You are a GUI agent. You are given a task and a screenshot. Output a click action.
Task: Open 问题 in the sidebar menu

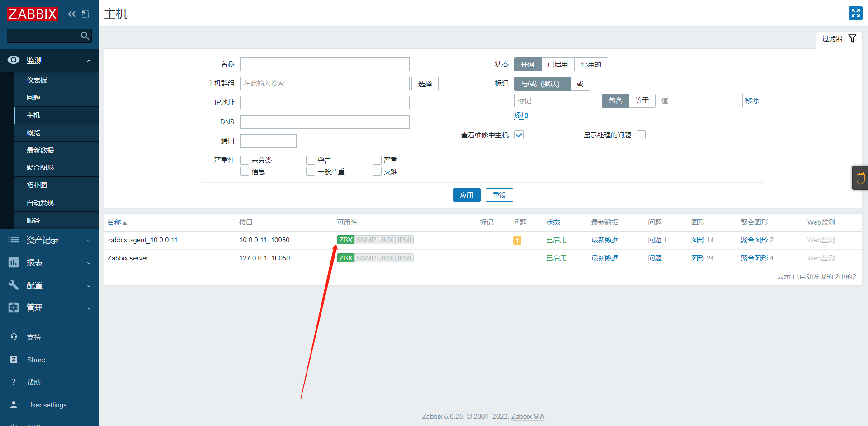point(56,98)
